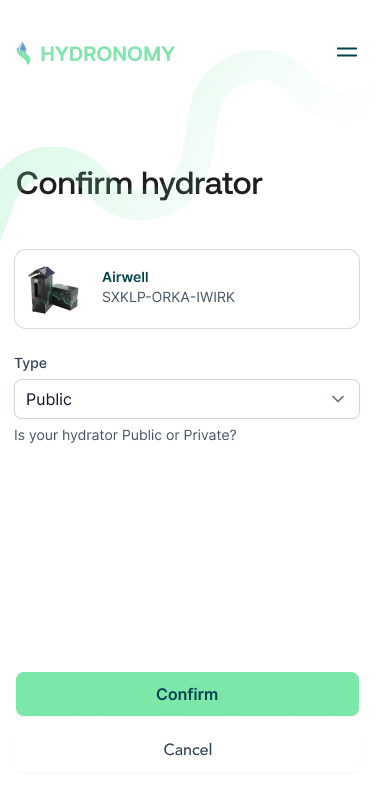The height and width of the screenshot is (812, 375).
Task: Click the helper text about Public or Private
Action: tap(125, 435)
